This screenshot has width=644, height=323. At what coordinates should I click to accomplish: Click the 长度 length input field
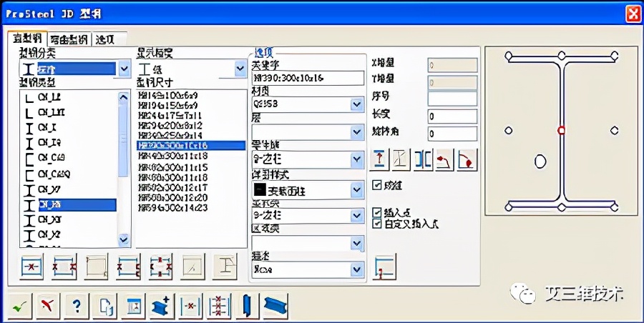452,116
